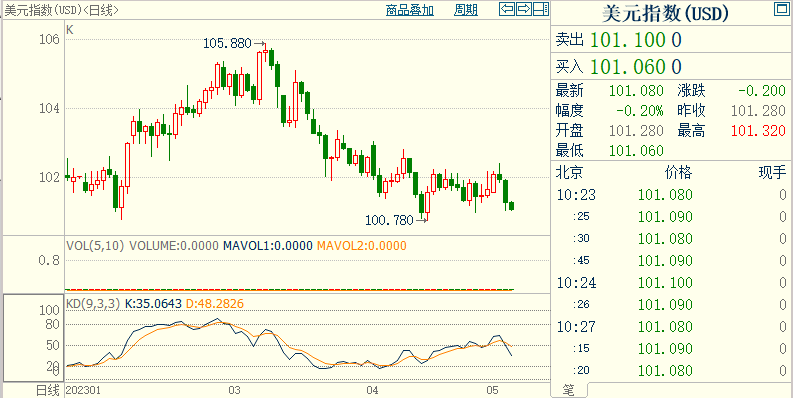Toggle the split panel layout icon
The height and width of the screenshot is (398, 793).
tap(541, 9)
